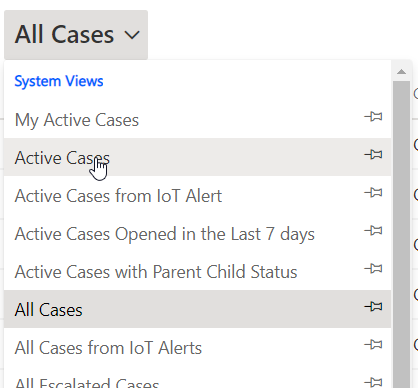Select the My Active Cases view

coord(197,120)
